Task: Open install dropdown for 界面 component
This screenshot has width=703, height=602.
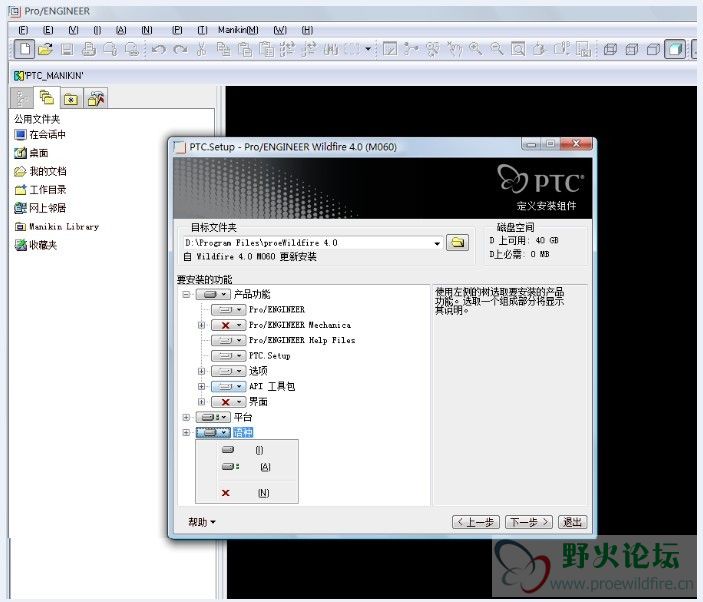Action: [x=228, y=402]
